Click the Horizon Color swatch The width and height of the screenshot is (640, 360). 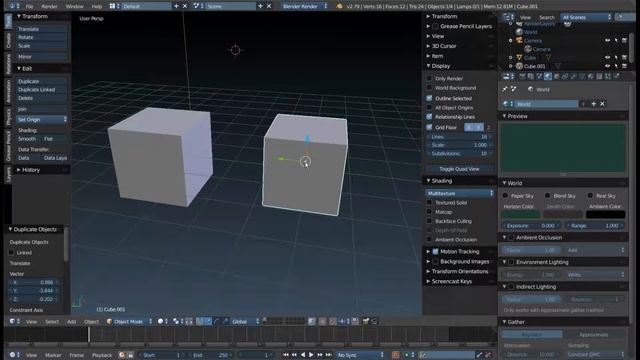[x=521, y=214]
